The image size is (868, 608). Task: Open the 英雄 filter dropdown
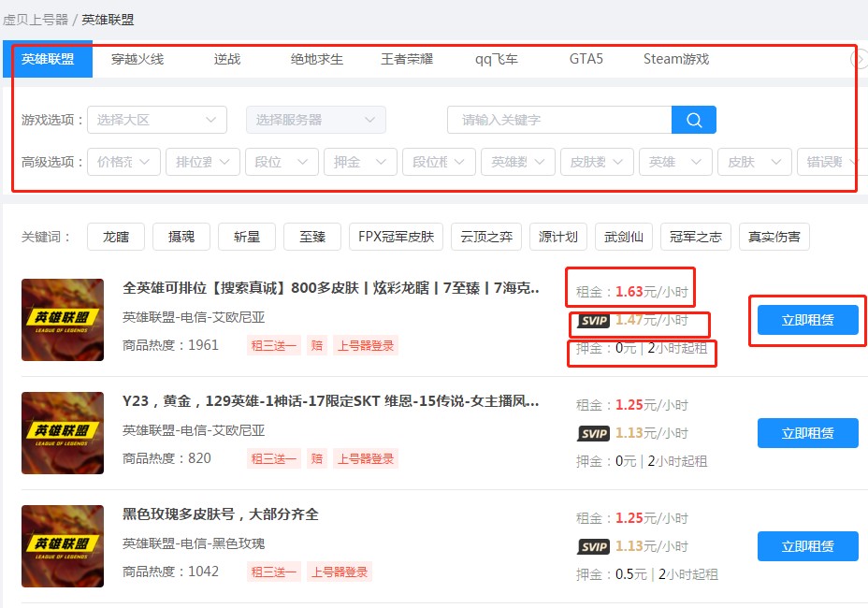[675, 162]
